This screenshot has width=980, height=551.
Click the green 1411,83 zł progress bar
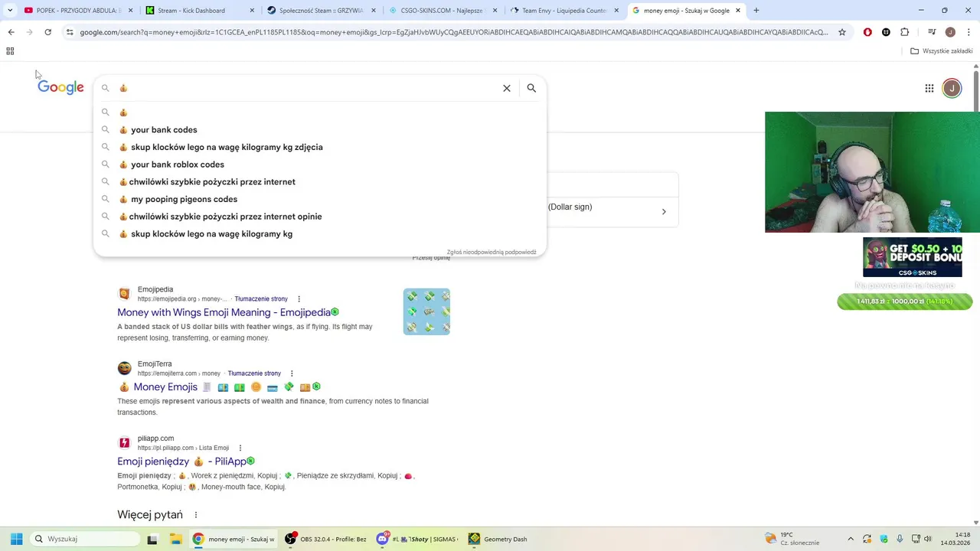pyautogui.click(x=905, y=302)
